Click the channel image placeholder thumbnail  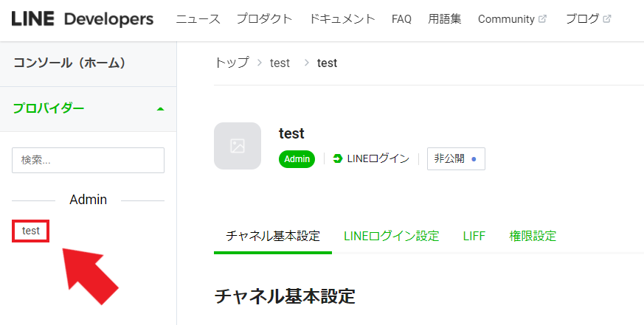(x=238, y=146)
